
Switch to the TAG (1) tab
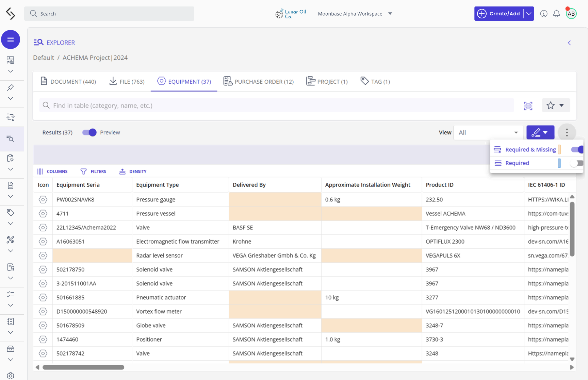point(375,82)
